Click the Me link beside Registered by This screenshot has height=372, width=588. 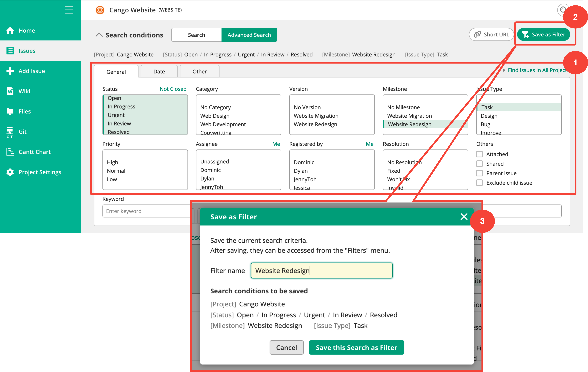[x=369, y=144]
